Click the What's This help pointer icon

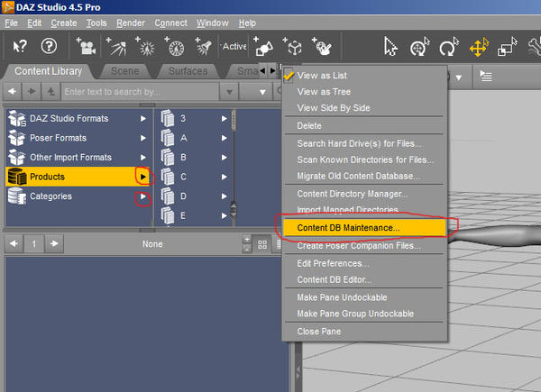tap(19, 46)
